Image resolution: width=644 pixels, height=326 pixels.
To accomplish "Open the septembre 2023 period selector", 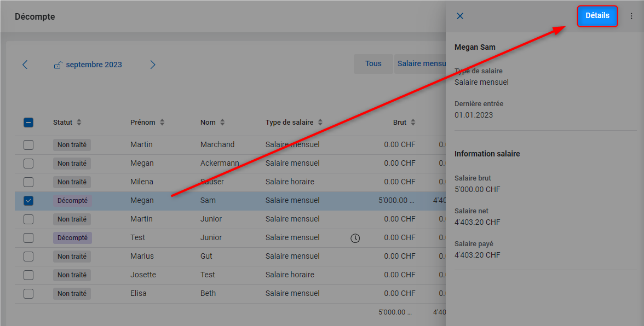I will tap(94, 65).
